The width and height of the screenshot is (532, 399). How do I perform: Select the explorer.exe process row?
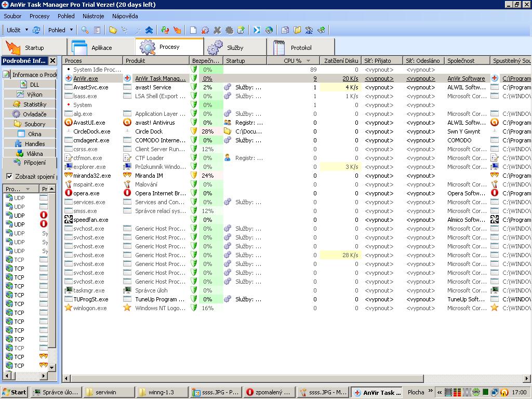[x=297, y=167]
